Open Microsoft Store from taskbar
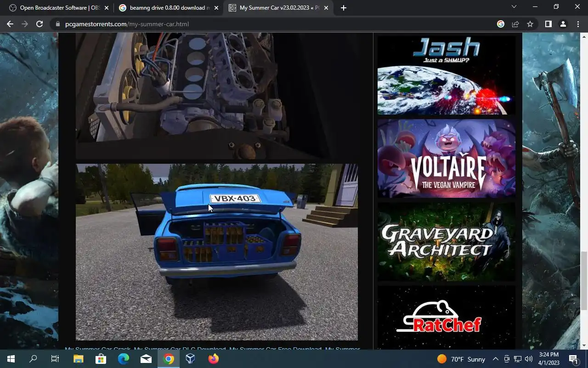Image resolution: width=588 pixels, height=368 pixels. [101, 359]
